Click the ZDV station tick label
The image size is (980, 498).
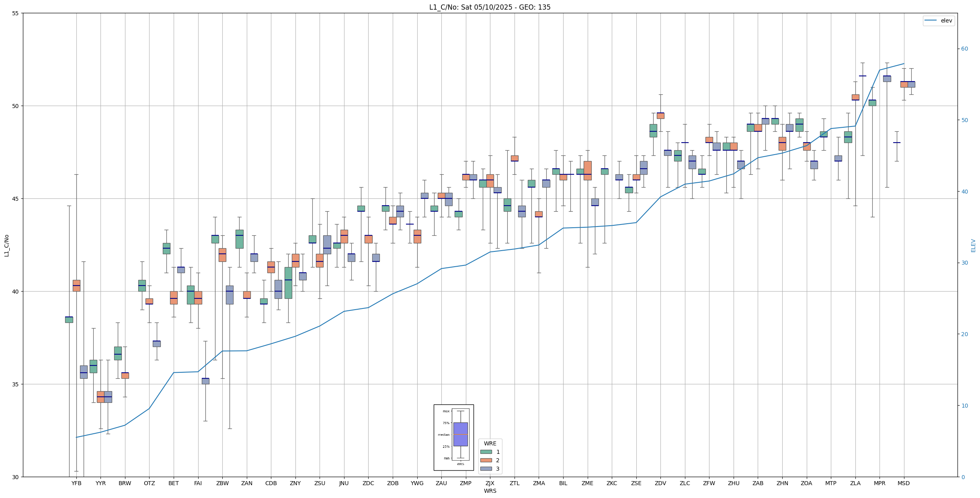pos(660,483)
